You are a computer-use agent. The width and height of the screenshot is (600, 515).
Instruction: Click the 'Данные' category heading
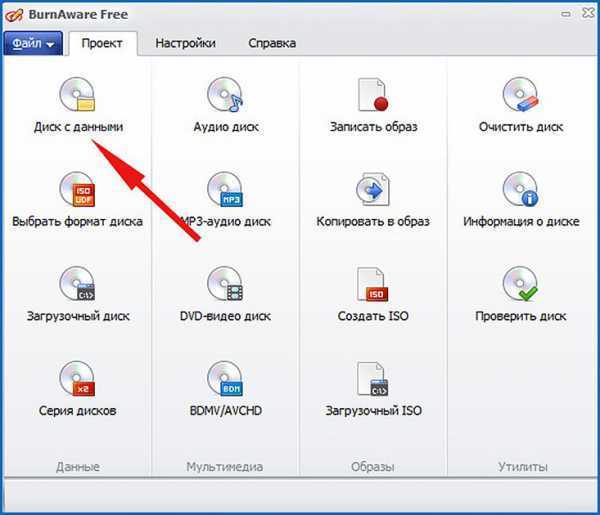click(x=78, y=467)
